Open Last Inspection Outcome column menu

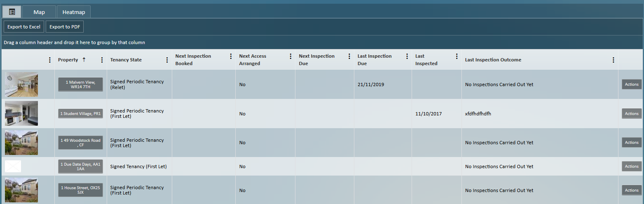tap(613, 60)
